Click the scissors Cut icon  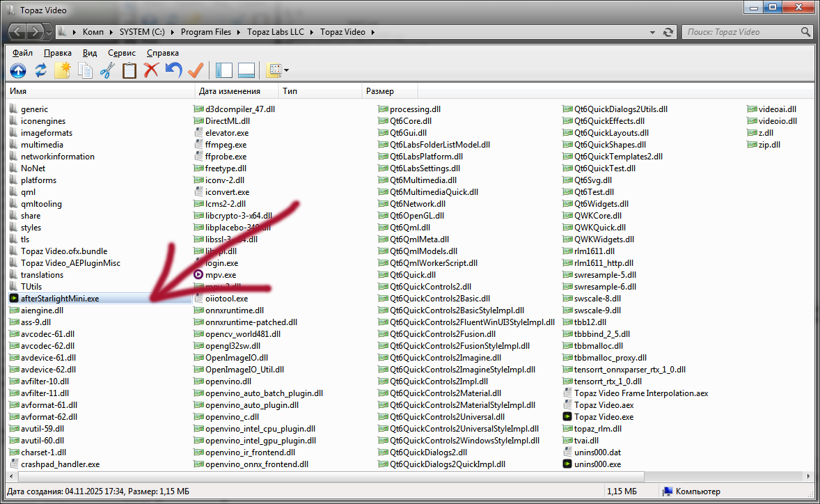pyautogui.click(x=107, y=70)
